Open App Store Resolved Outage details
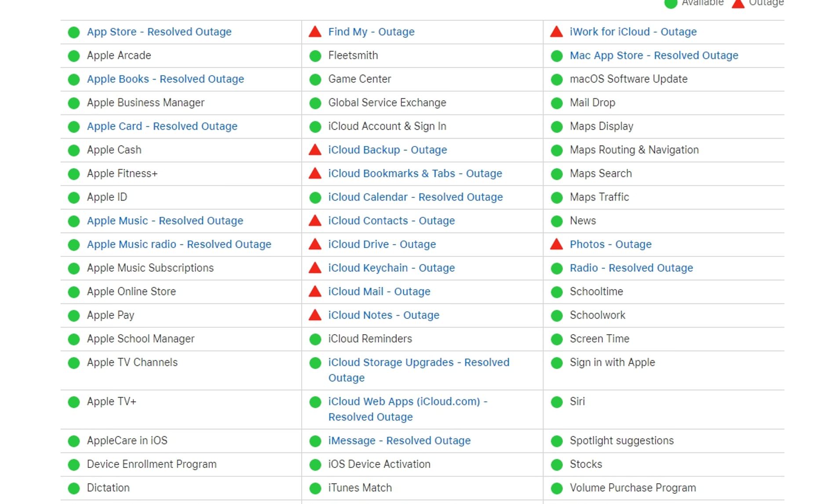 tap(159, 32)
